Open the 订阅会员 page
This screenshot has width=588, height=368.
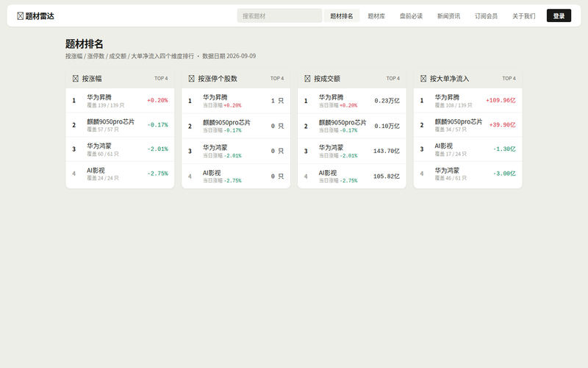486,15
